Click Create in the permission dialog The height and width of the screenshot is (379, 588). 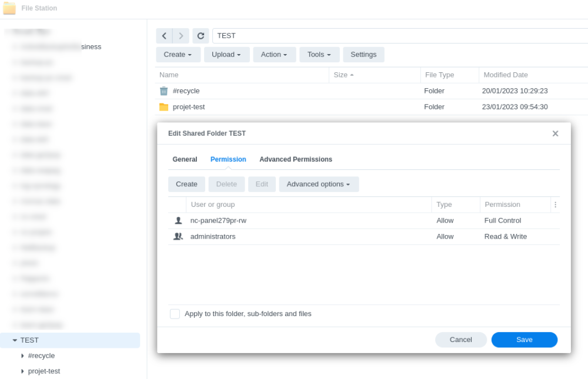click(x=186, y=185)
